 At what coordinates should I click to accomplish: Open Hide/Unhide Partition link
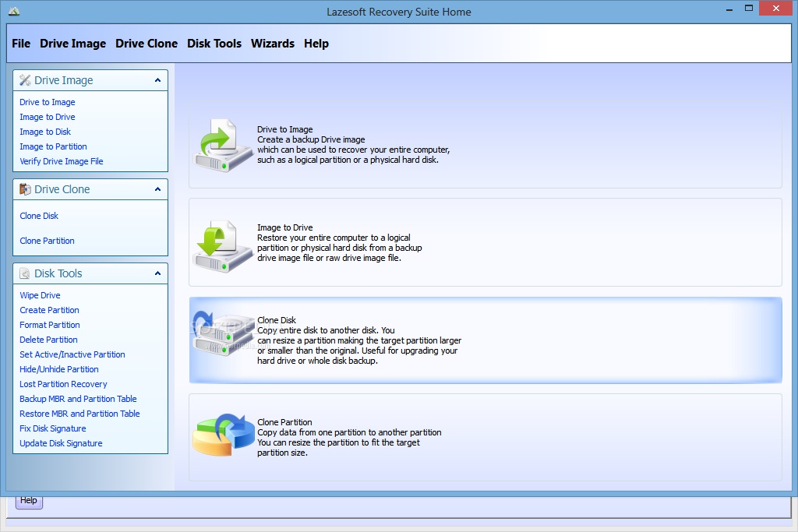59,369
